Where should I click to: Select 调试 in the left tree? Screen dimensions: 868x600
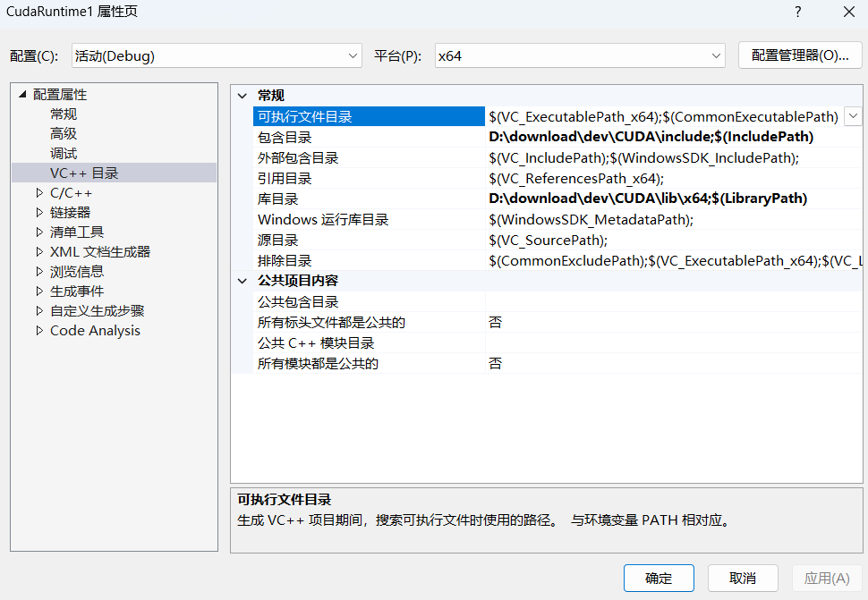pos(64,154)
